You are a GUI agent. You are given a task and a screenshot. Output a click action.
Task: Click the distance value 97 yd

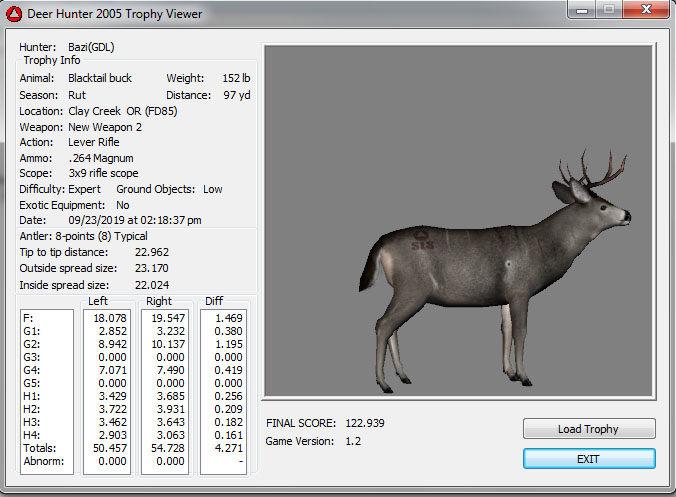coord(237,95)
